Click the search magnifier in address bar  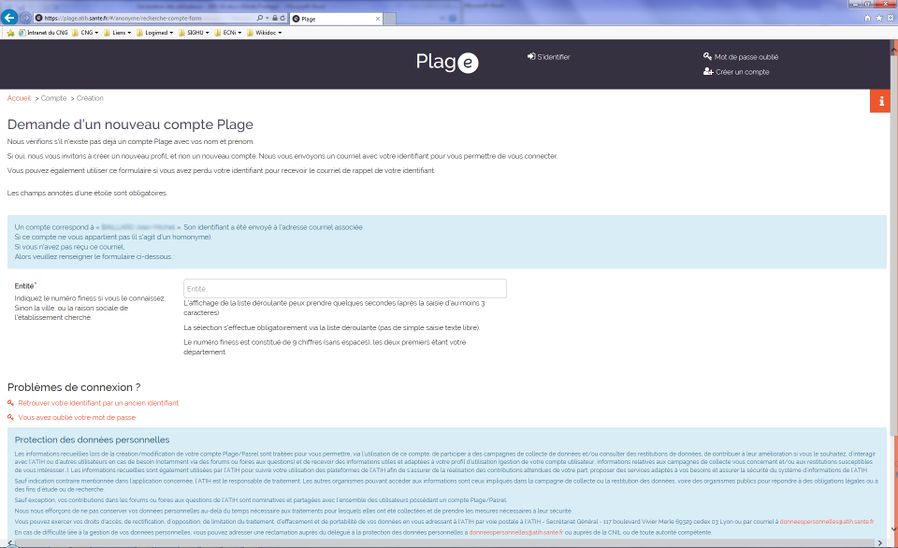259,18
